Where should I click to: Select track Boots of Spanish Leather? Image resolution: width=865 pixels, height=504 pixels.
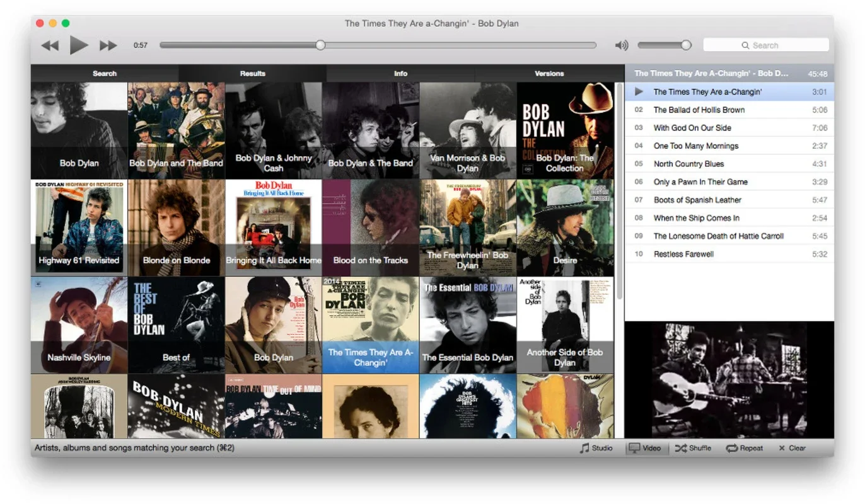(x=729, y=200)
